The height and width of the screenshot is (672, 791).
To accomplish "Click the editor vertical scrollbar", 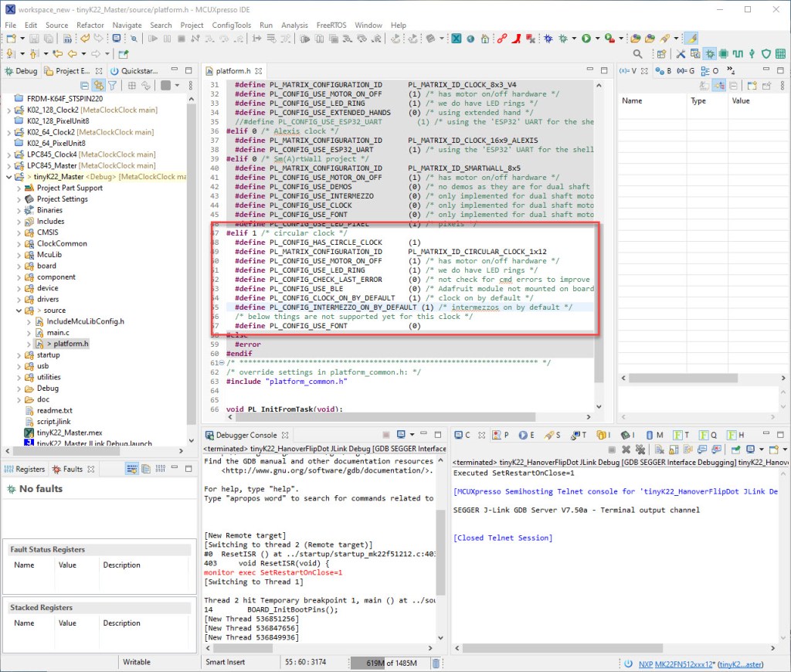I will coord(599,232).
